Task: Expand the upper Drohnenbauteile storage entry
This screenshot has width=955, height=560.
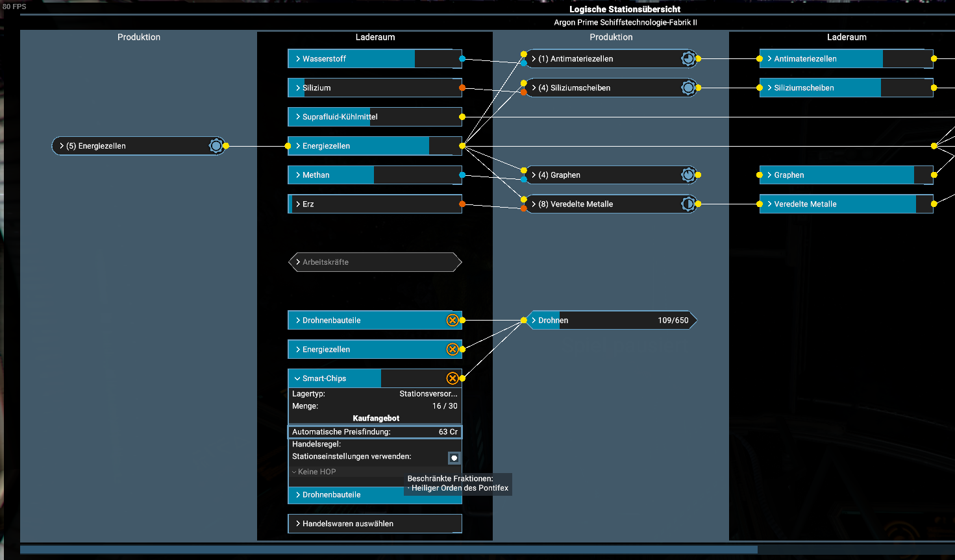Action: [375, 320]
